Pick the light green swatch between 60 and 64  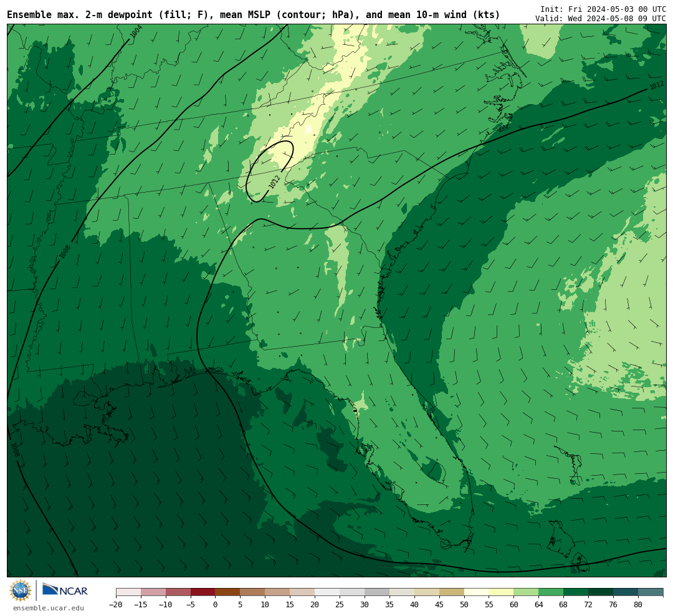point(527,592)
